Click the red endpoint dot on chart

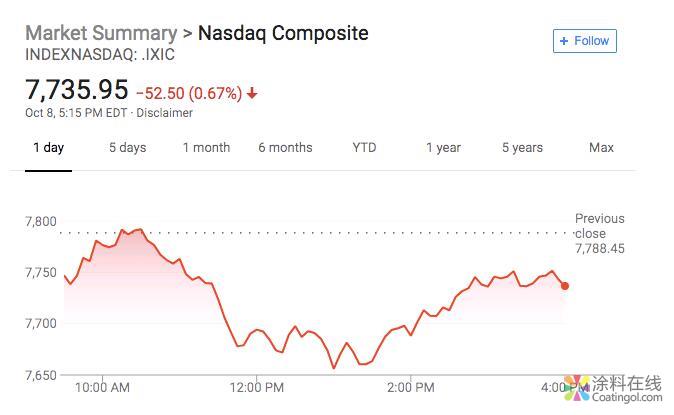point(565,286)
